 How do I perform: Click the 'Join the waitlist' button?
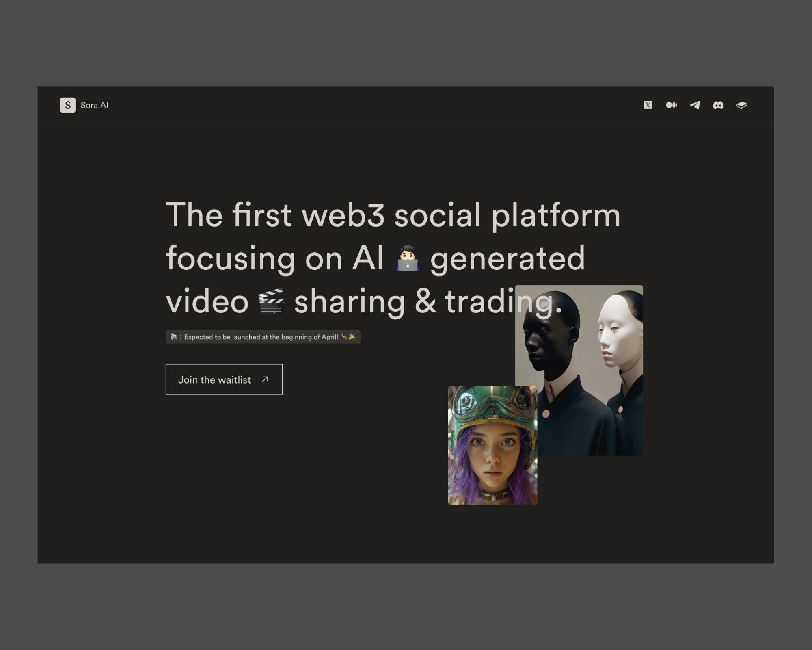point(224,379)
